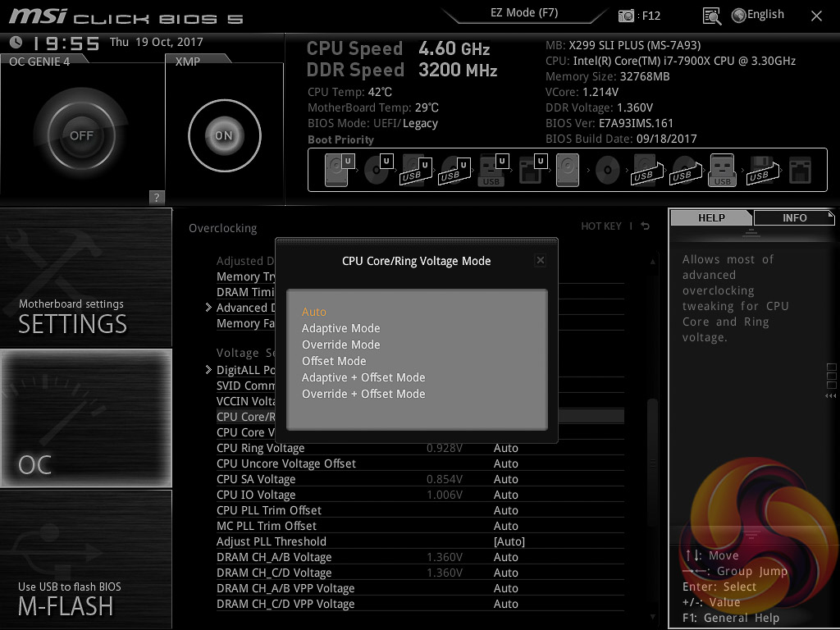This screenshot has width=840, height=630.
Task: Select the UEFI floppy boot device icon
Action: 532,171
